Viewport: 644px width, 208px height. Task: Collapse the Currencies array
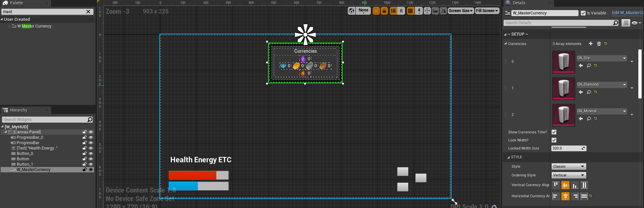506,44
